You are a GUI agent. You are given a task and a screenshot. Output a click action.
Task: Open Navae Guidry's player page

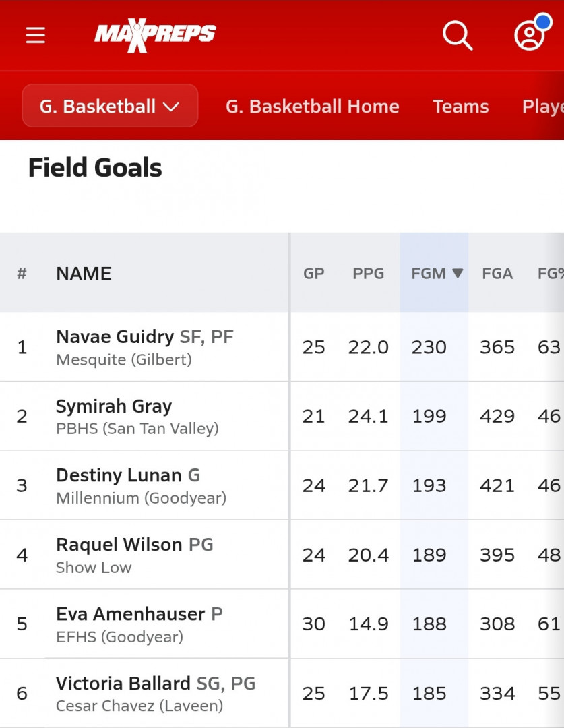[x=115, y=336]
